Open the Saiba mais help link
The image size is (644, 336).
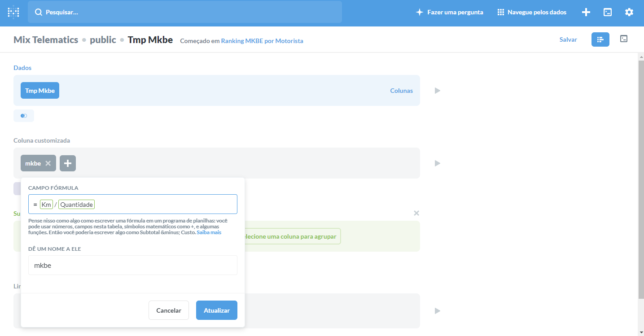coord(209,232)
